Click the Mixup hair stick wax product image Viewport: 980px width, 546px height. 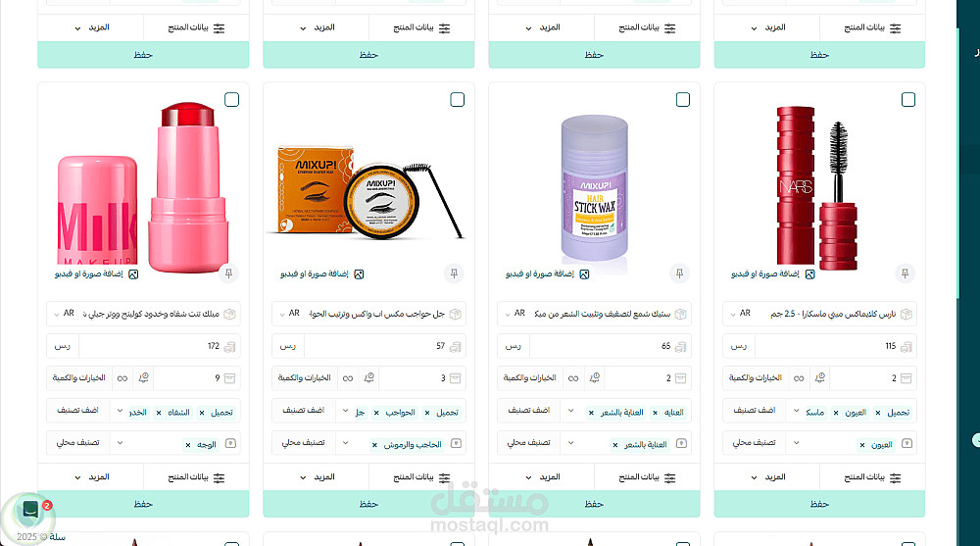(x=594, y=187)
